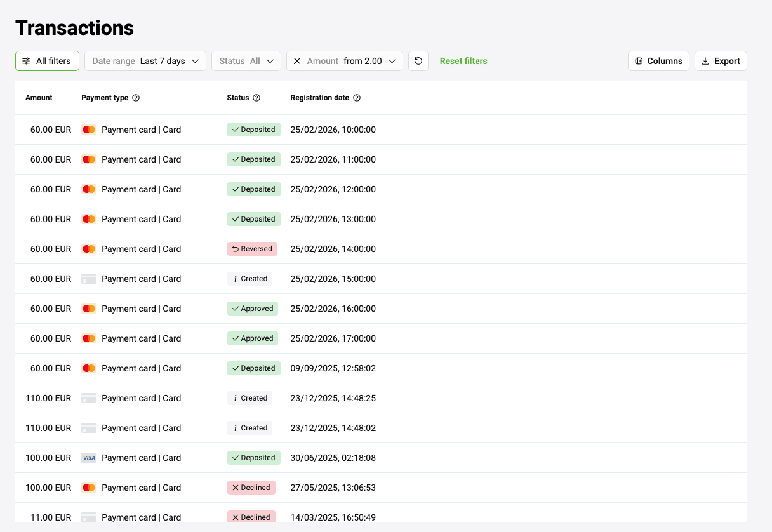This screenshot has width=772, height=532.
Task: Expand the Status filter dropdown
Action: pyautogui.click(x=246, y=61)
